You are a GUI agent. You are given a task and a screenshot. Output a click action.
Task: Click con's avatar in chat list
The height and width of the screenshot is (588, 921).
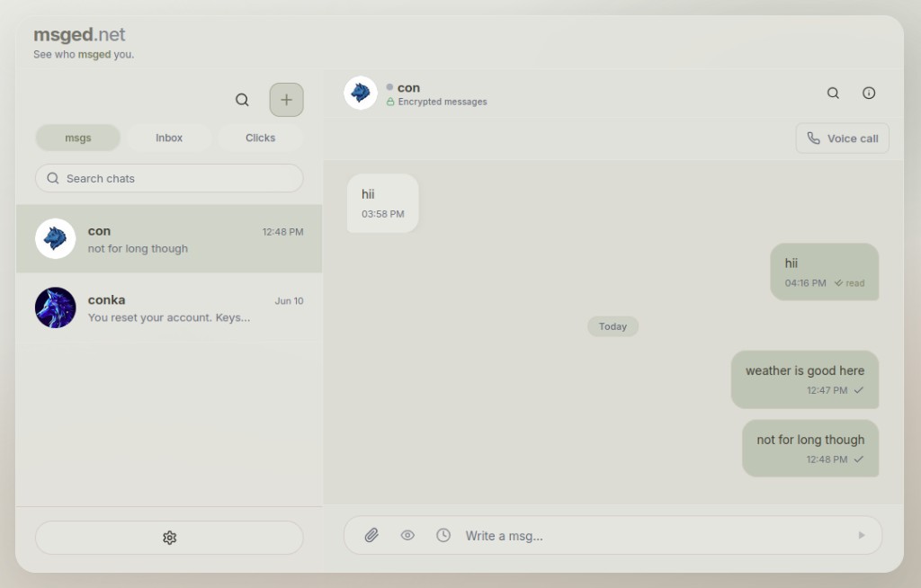pyautogui.click(x=55, y=239)
